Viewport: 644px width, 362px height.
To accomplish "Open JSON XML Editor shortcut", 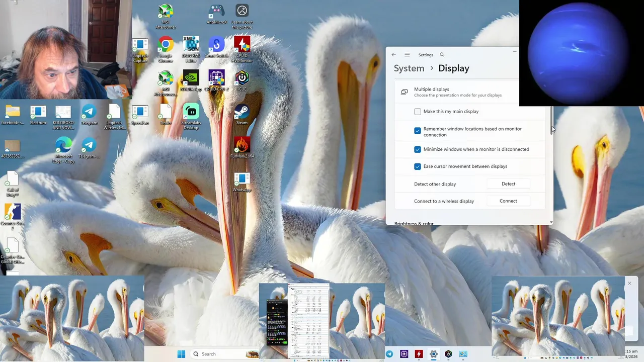I will (x=191, y=49).
